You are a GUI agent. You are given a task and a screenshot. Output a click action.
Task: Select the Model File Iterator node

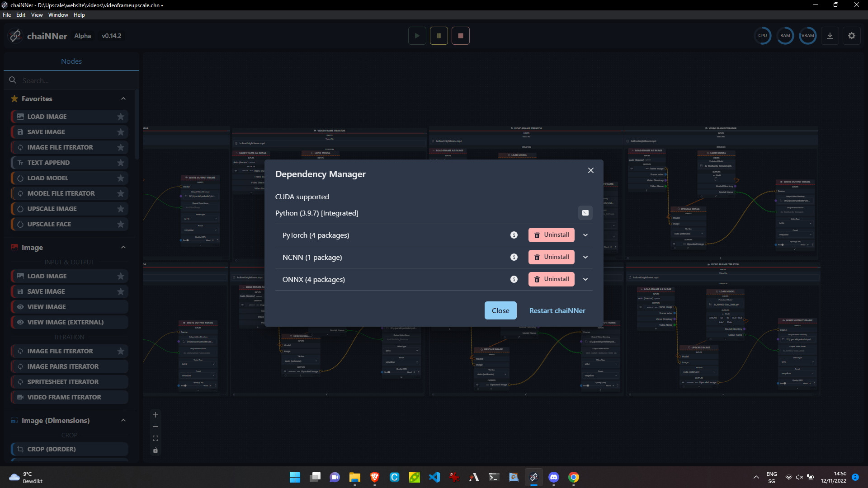[69, 193]
